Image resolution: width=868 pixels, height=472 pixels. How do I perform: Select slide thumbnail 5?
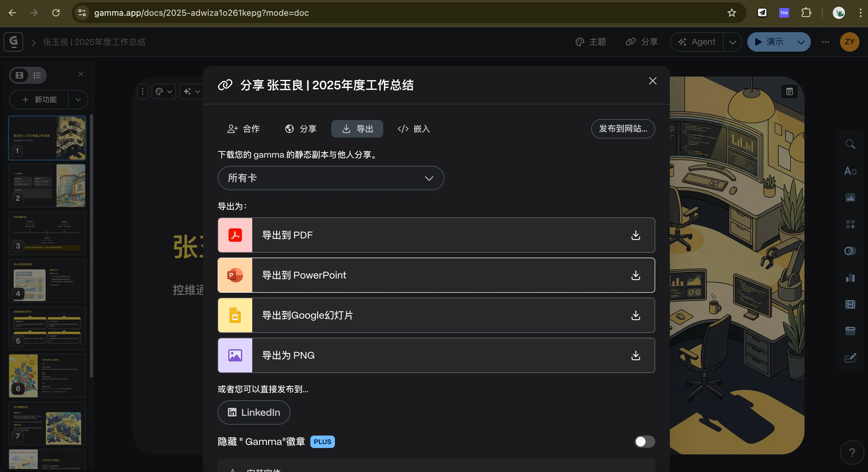tap(47, 328)
